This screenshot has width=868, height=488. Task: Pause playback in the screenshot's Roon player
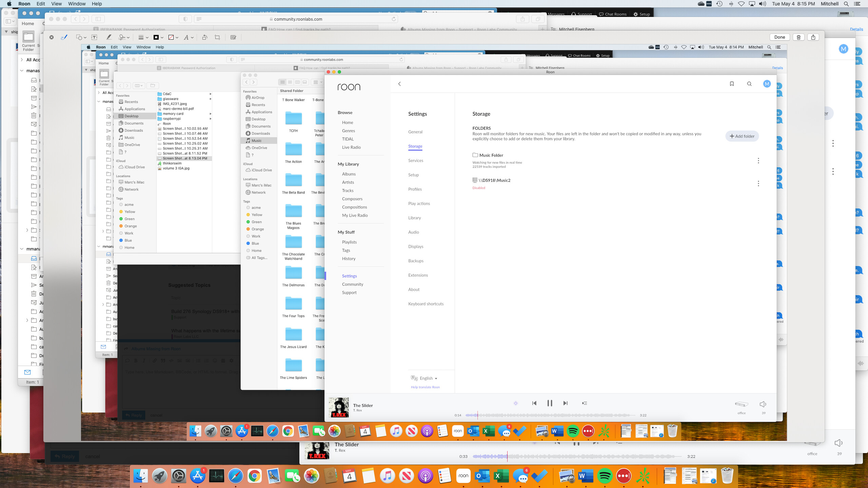(550, 403)
